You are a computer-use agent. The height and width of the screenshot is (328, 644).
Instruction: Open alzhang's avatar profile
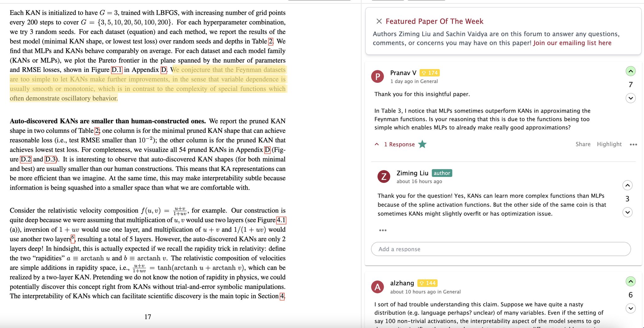tap(378, 287)
